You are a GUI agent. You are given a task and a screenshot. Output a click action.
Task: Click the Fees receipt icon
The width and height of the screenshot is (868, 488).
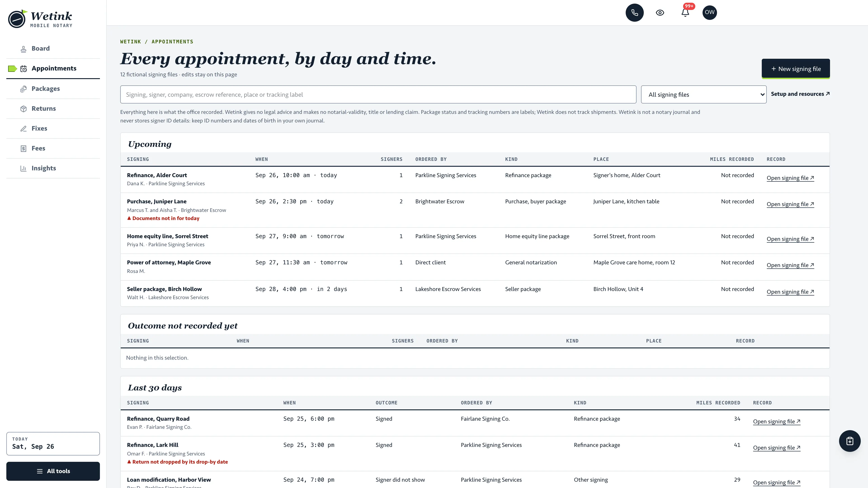(23, 148)
